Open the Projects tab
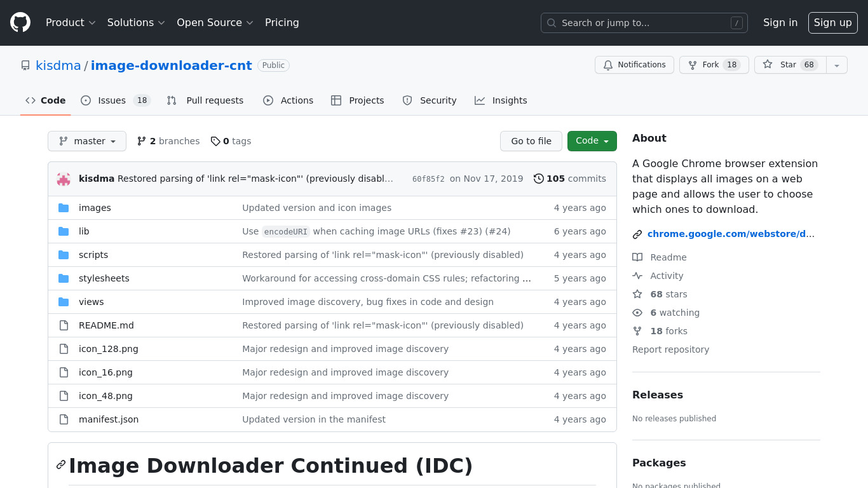Screen dimensions: 868x488 coord(358,100)
